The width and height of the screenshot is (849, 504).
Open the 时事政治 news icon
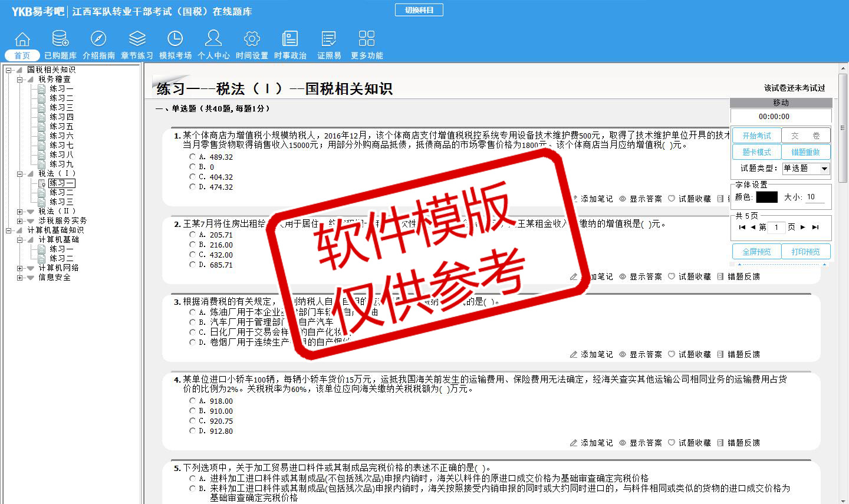tap(290, 39)
